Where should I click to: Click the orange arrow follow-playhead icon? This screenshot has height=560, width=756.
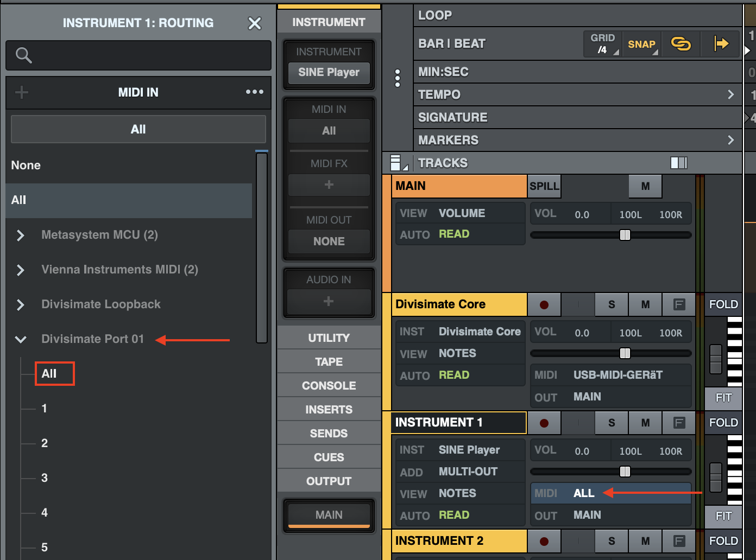coord(721,43)
